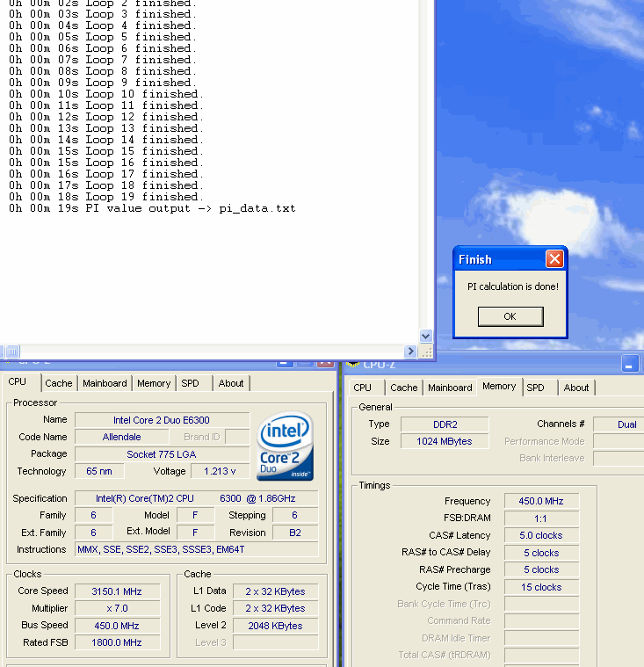Click the Multiplier x 7.0 value

coord(117,608)
